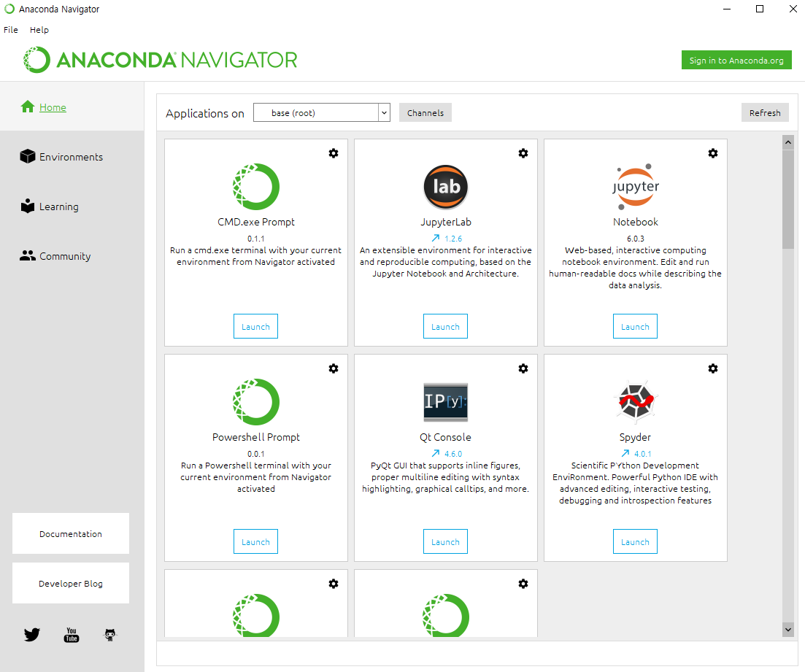Click version text 6.0.3 under Notebook

636,239
